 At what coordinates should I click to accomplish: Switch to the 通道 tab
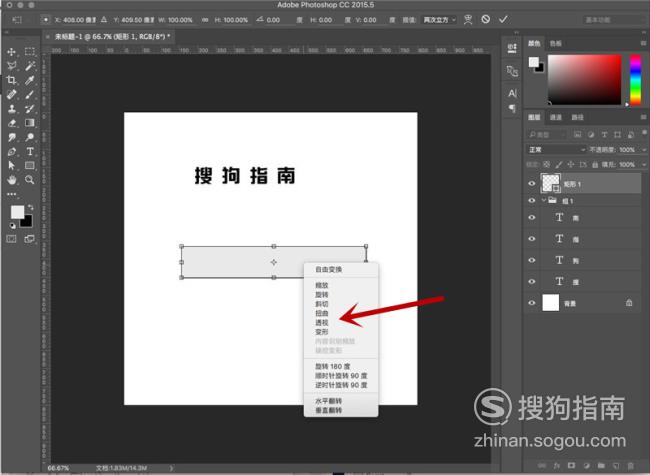(555, 117)
